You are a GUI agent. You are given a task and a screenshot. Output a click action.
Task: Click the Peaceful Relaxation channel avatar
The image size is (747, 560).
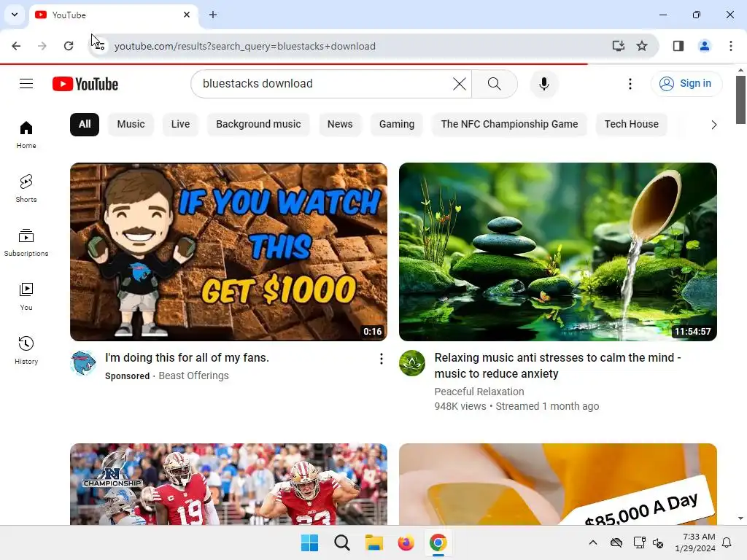pos(412,363)
